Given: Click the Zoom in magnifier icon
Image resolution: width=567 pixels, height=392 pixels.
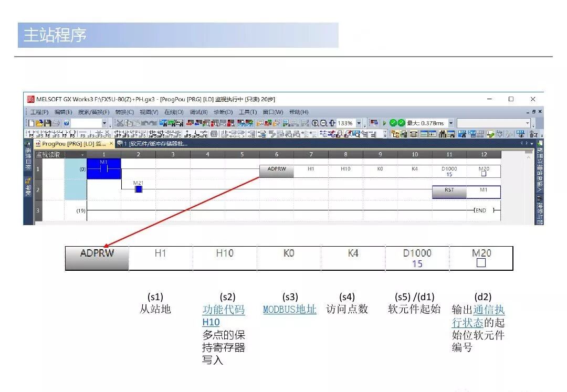Looking at the screenshot, I should coord(316,123).
